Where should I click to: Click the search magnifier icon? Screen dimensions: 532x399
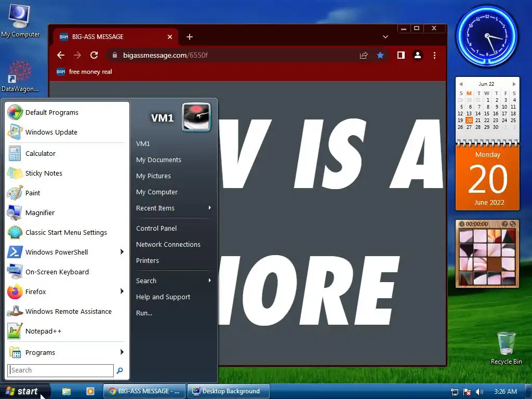[120, 370]
